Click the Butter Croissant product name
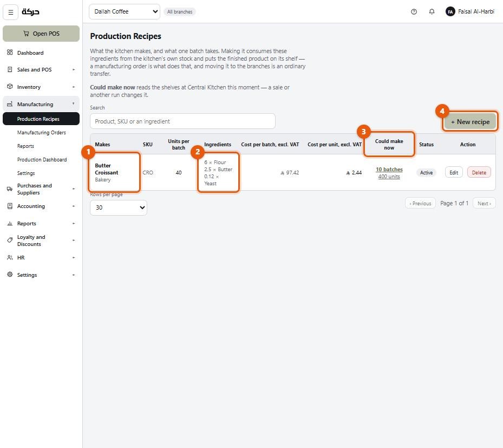 (107, 169)
